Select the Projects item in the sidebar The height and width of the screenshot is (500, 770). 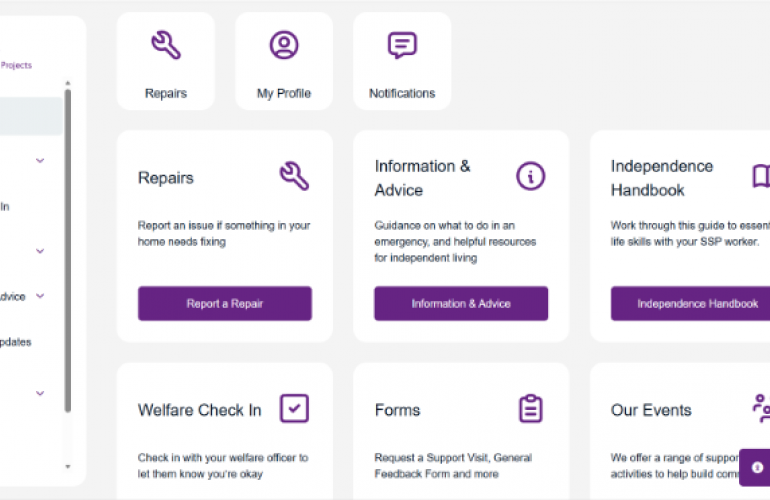[16, 65]
